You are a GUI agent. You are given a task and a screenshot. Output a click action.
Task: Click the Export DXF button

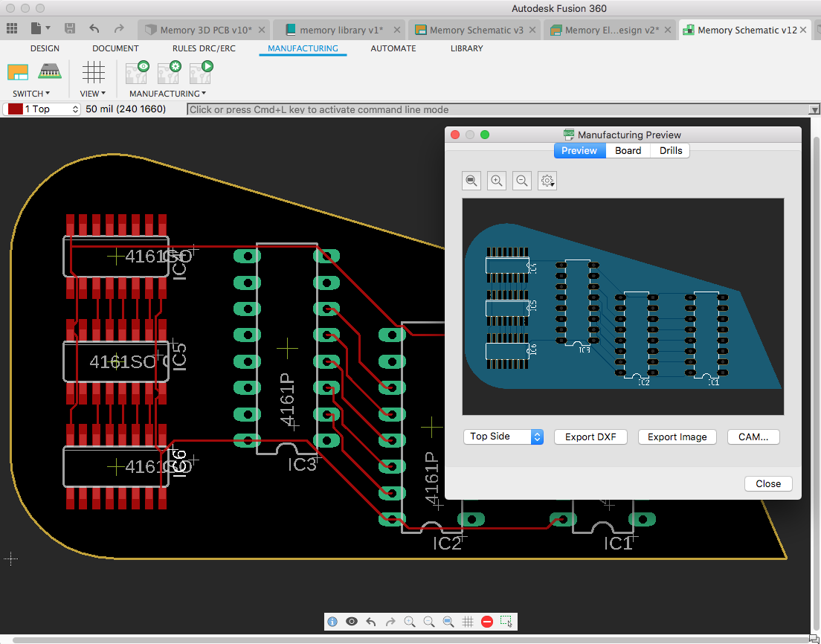(590, 437)
